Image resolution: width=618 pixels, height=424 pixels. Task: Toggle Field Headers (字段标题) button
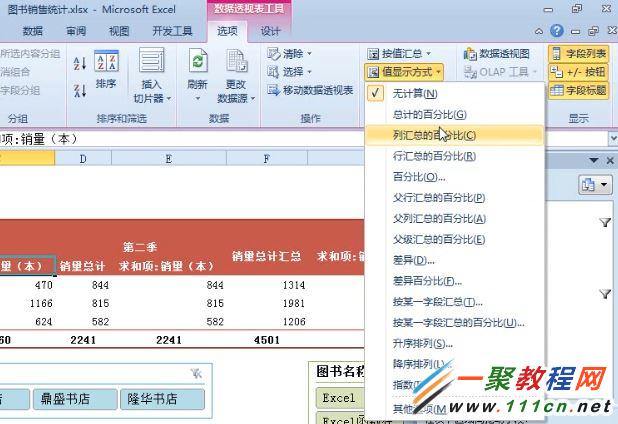tap(578, 90)
